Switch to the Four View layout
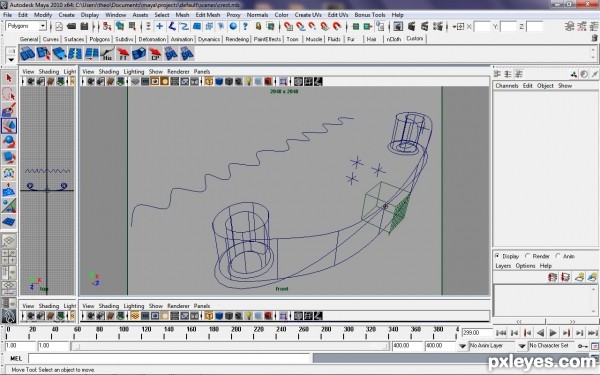Image resolution: width=600 pixels, height=375 pixels. (x=9, y=257)
